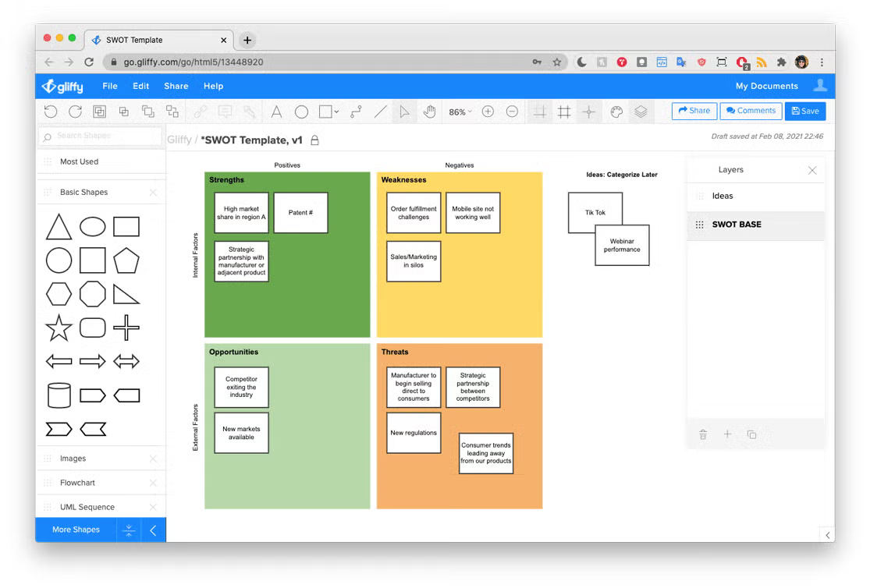
Task: Toggle the grid display button
Action: 564,112
